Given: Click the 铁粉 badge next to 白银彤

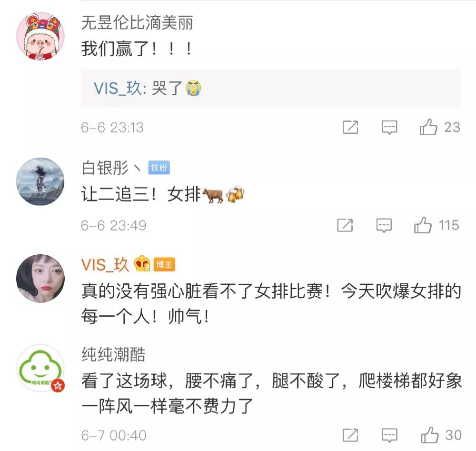Looking at the screenshot, I should [x=159, y=168].
